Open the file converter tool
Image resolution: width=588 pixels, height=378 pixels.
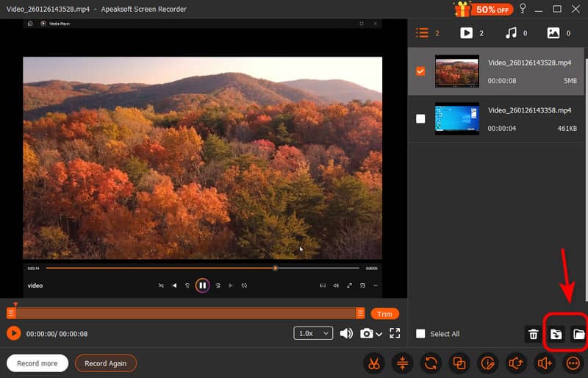(431, 363)
